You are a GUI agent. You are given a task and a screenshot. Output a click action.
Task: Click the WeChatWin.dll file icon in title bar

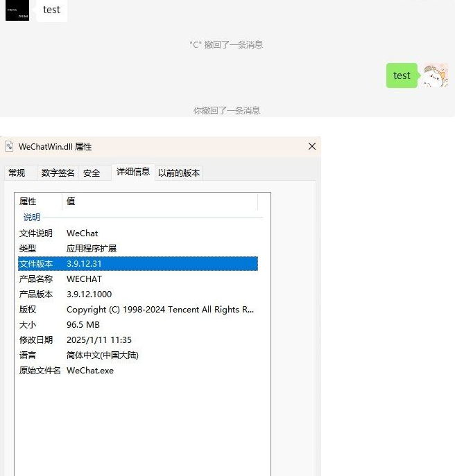tap(9, 146)
